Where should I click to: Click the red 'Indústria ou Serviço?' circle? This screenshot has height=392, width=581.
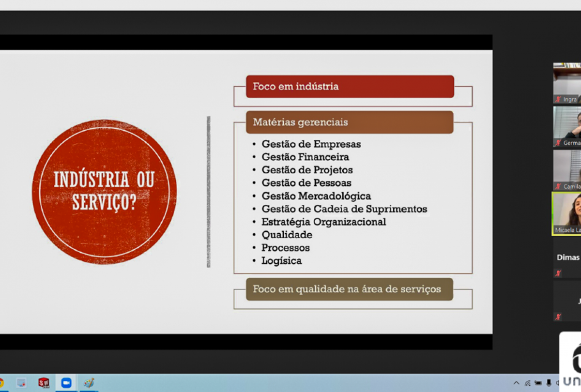click(104, 192)
